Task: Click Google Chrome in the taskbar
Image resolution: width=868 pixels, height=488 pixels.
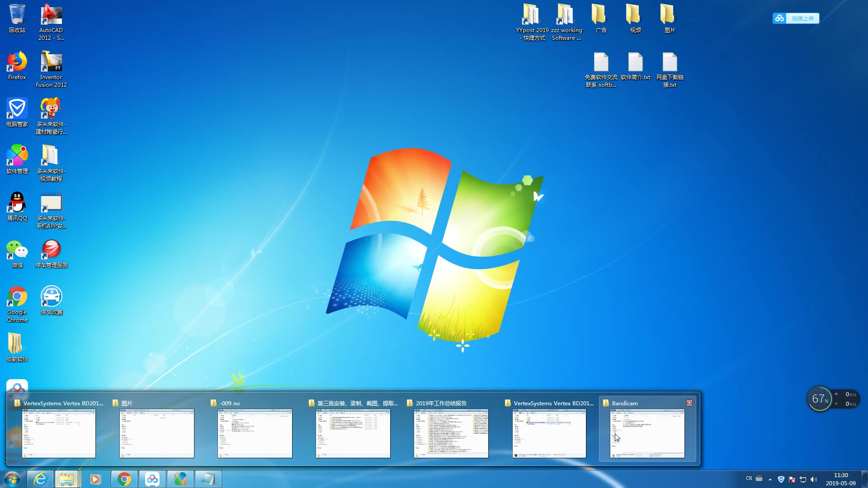Action: click(124, 479)
